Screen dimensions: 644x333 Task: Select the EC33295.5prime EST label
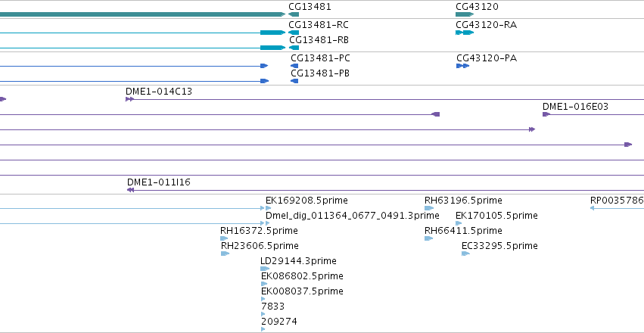click(500, 246)
